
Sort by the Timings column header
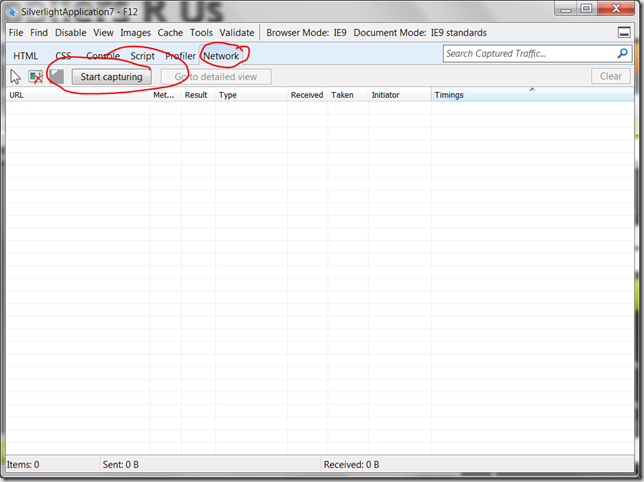click(533, 95)
